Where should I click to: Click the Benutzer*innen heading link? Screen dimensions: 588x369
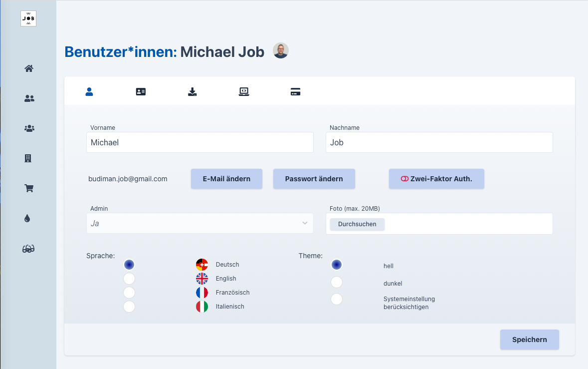coord(120,52)
